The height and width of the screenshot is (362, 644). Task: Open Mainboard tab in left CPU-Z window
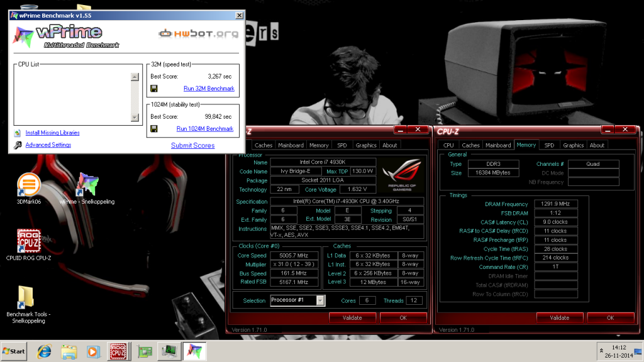point(291,145)
